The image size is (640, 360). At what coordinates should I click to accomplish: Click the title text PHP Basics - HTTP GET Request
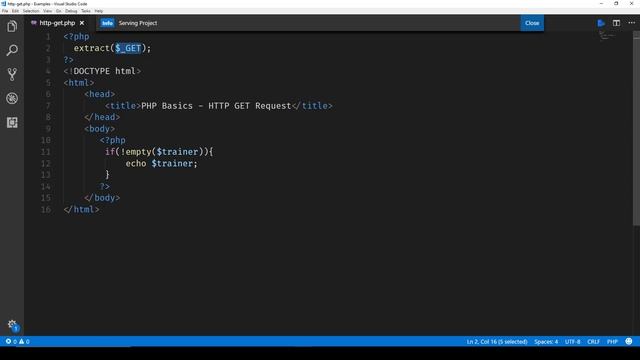click(x=216, y=106)
